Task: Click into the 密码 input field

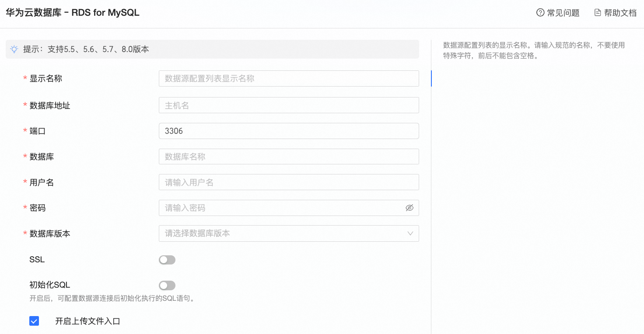Action: point(289,208)
